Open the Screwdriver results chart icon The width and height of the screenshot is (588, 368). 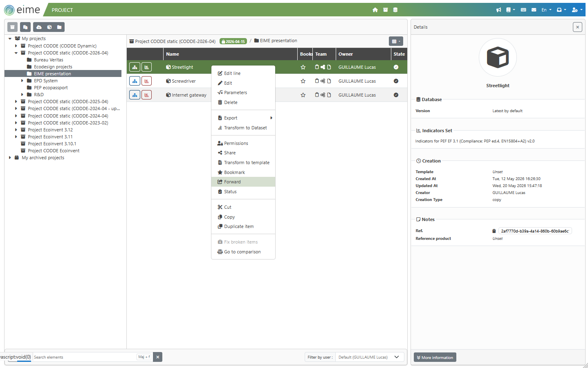146,81
